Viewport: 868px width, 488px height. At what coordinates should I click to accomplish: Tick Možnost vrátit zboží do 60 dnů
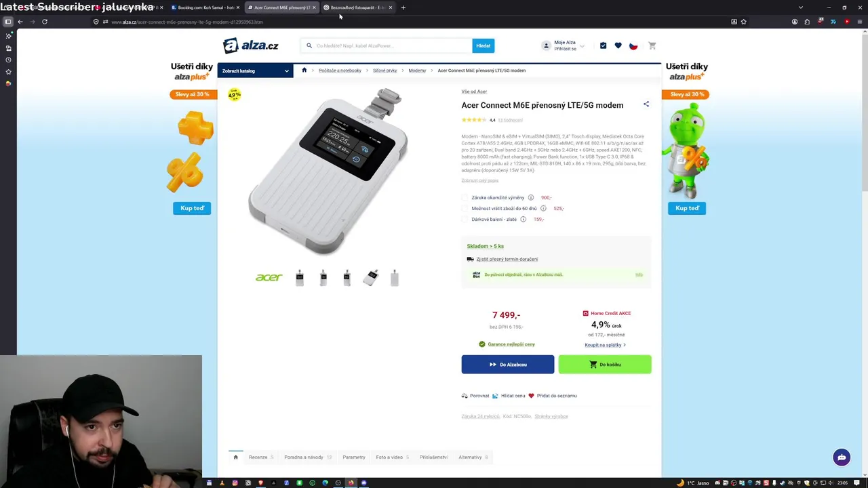point(465,209)
